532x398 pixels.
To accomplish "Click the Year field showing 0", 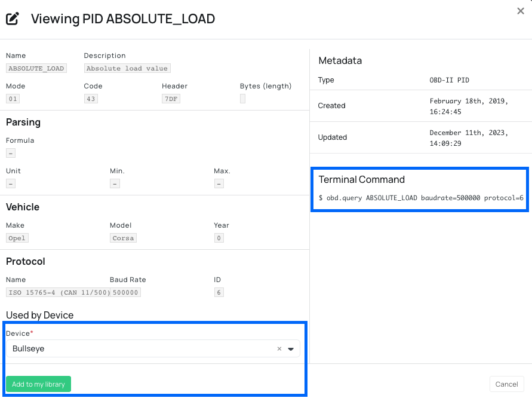I will click(x=219, y=238).
